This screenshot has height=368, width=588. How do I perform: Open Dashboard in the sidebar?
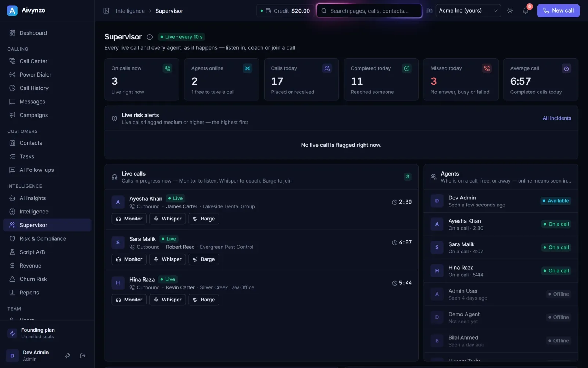[x=47, y=33]
